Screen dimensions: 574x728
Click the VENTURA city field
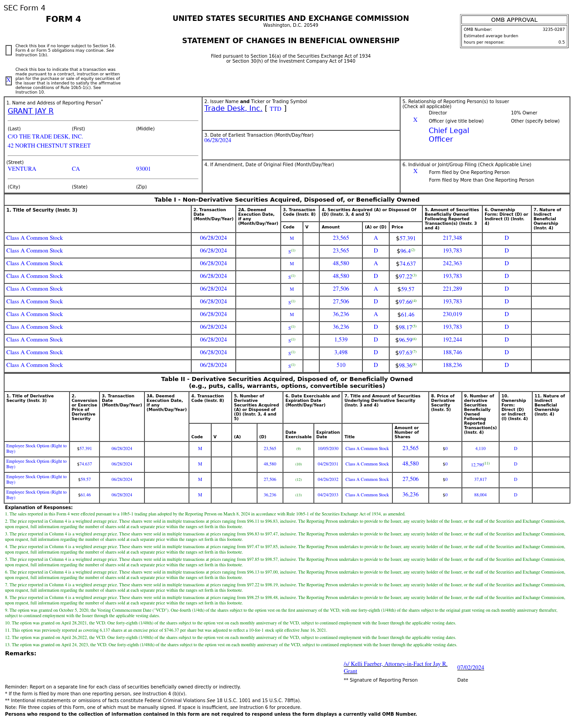(x=22, y=169)
